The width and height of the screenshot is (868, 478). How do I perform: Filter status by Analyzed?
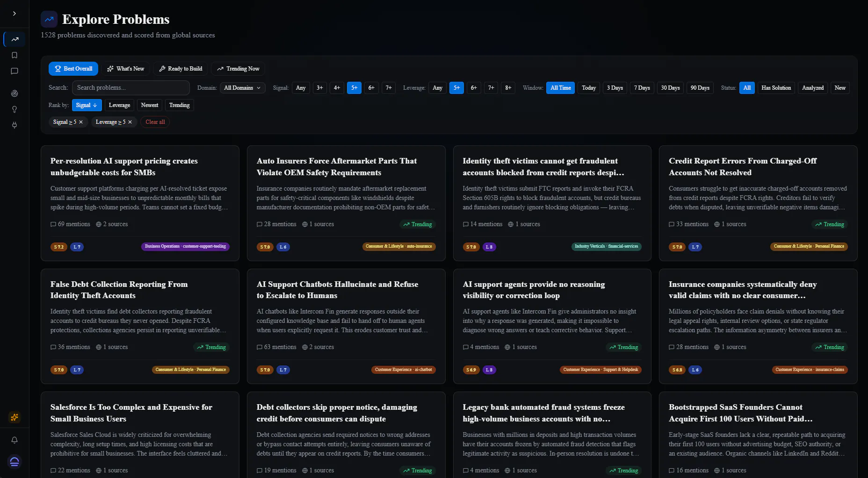click(x=813, y=88)
